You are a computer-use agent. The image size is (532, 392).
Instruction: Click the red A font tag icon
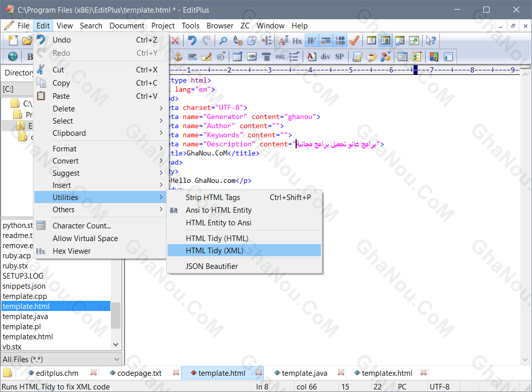click(311, 57)
